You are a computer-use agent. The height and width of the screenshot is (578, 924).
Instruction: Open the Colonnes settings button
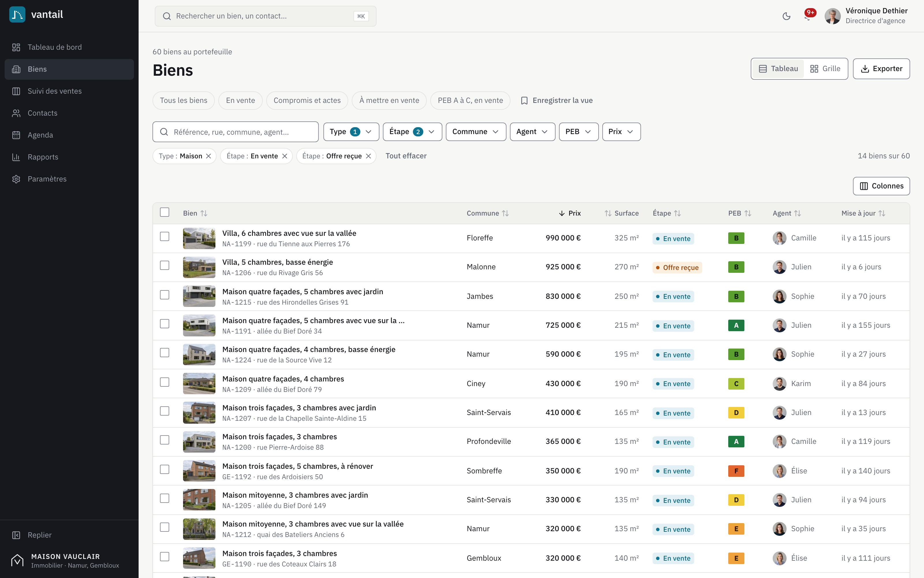881,186
